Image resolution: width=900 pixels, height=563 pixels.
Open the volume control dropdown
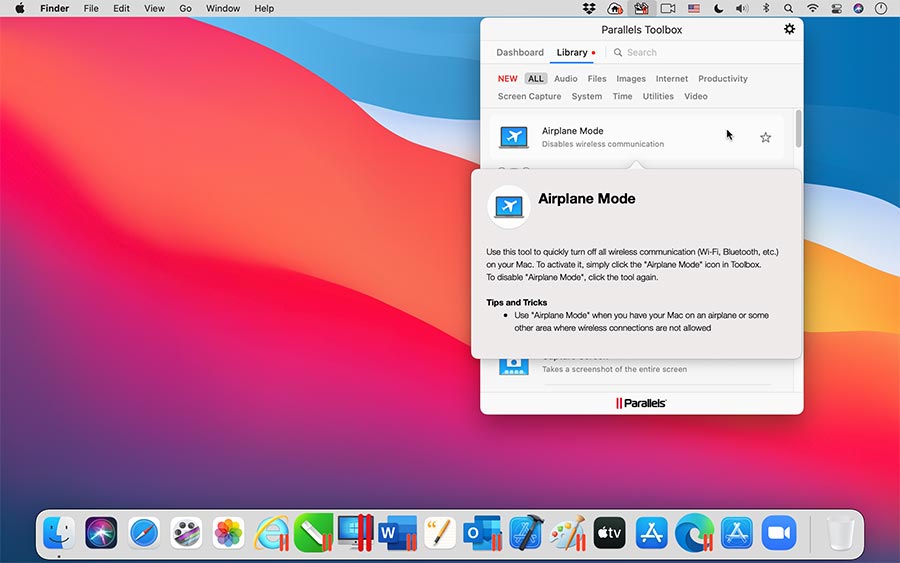[742, 8]
